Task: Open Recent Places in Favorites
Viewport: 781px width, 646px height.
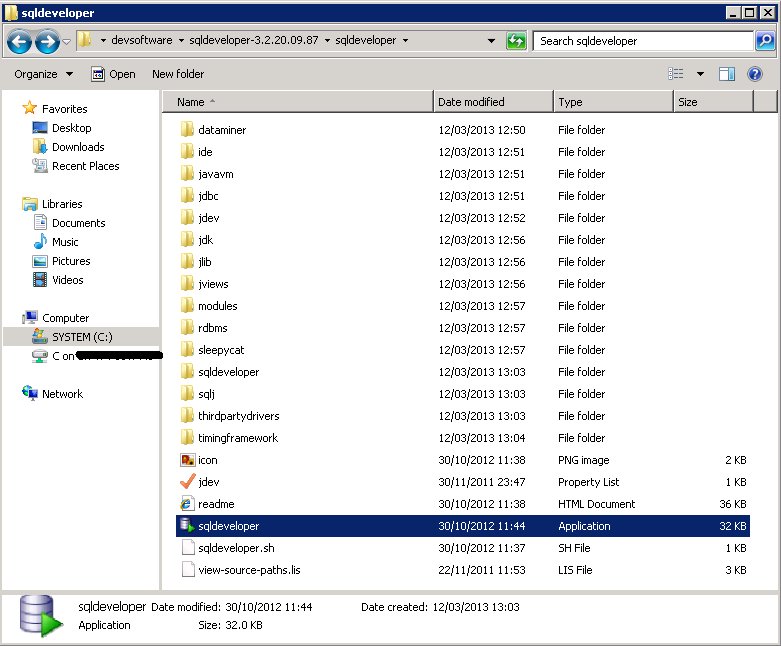Action: [x=86, y=166]
